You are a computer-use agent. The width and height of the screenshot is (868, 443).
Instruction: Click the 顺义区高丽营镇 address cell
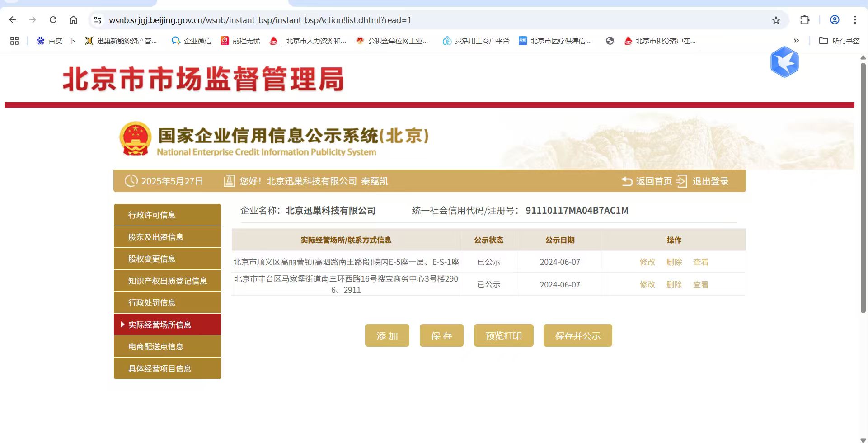[x=346, y=262]
